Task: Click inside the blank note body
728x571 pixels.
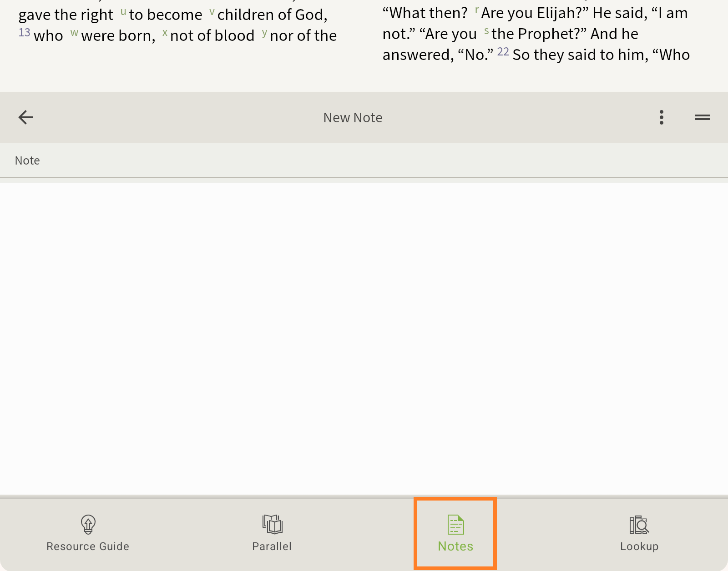Action: (x=364, y=336)
